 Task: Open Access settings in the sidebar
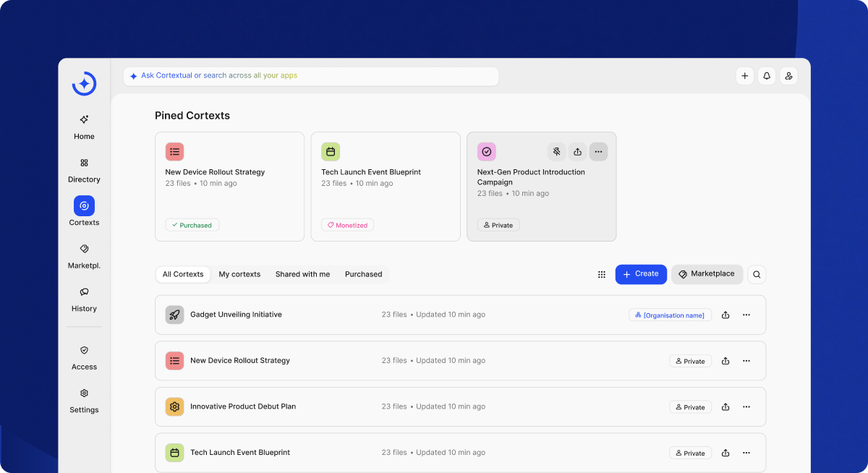tap(84, 357)
